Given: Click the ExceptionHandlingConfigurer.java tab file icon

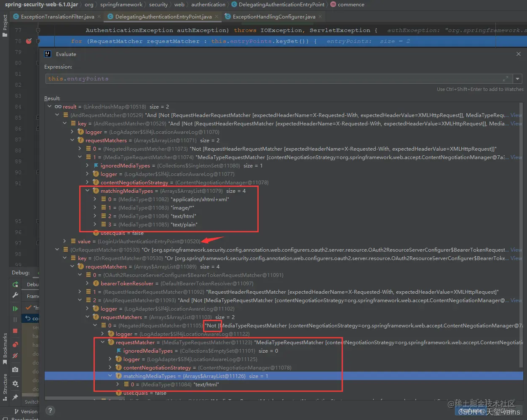Looking at the screenshot, I should [x=228, y=16].
